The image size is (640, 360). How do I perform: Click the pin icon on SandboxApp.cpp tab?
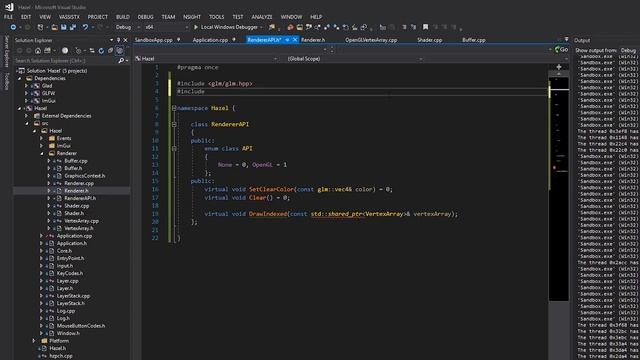click(x=178, y=40)
